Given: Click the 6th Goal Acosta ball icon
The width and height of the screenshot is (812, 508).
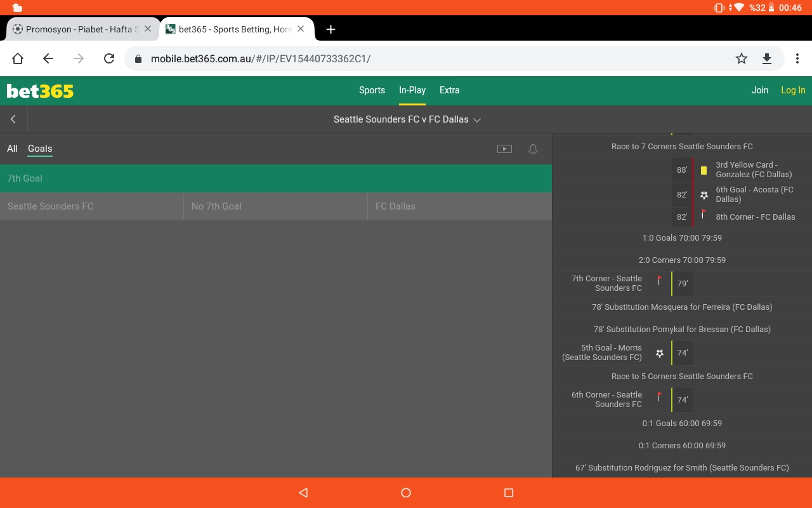Looking at the screenshot, I should [x=704, y=195].
